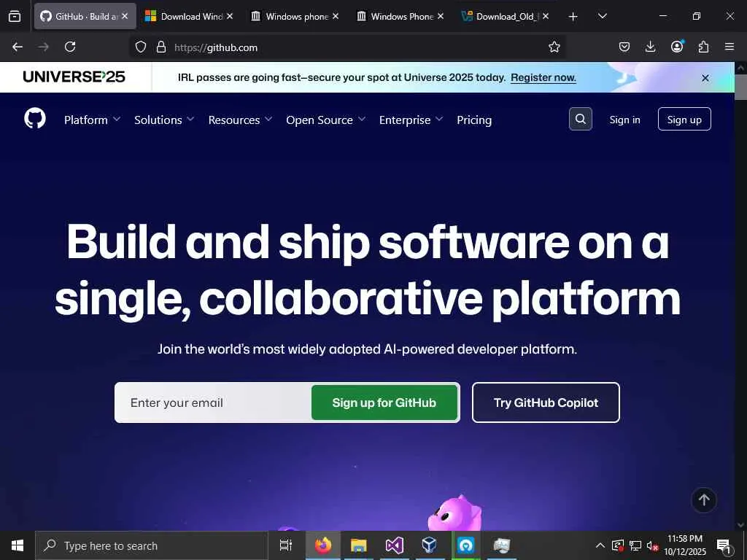
Task: Click Try GitHub Copilot button
Action: 546,402
